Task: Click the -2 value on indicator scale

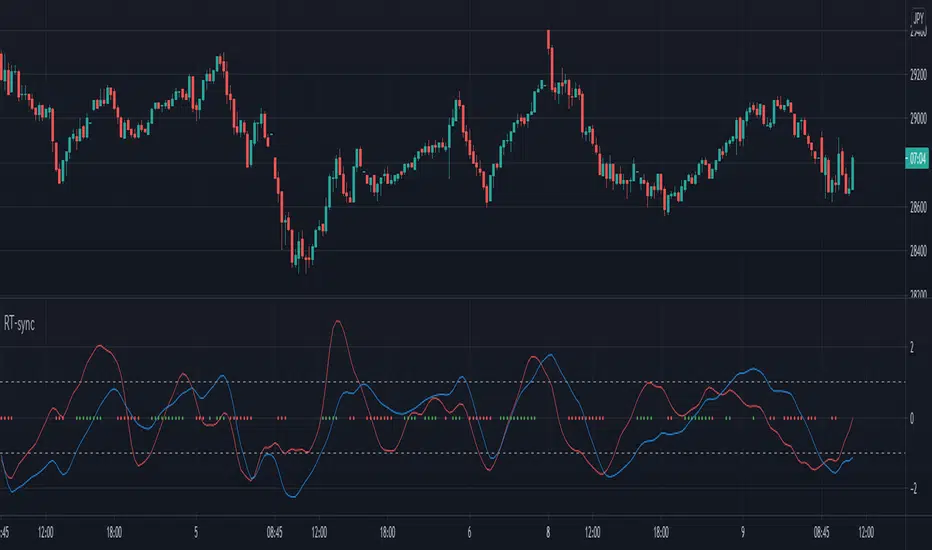Action: pyautogui.click(x=912, y=489)
